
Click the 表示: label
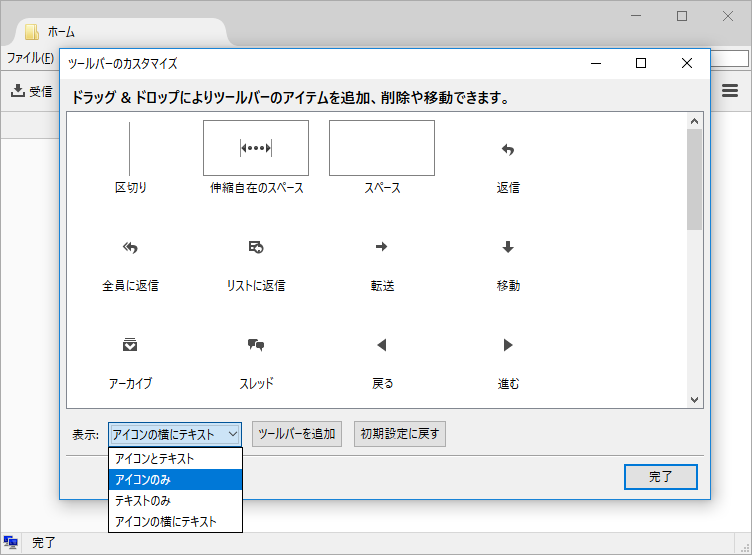click(x=85, y=435)
